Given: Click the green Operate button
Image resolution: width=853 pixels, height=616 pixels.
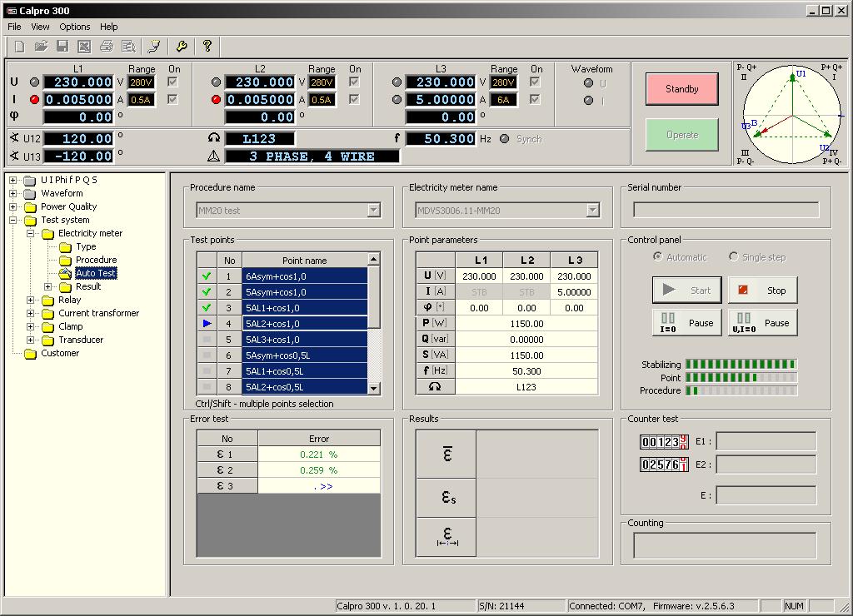Looking at the screenshot, I should tap(681, 135).
